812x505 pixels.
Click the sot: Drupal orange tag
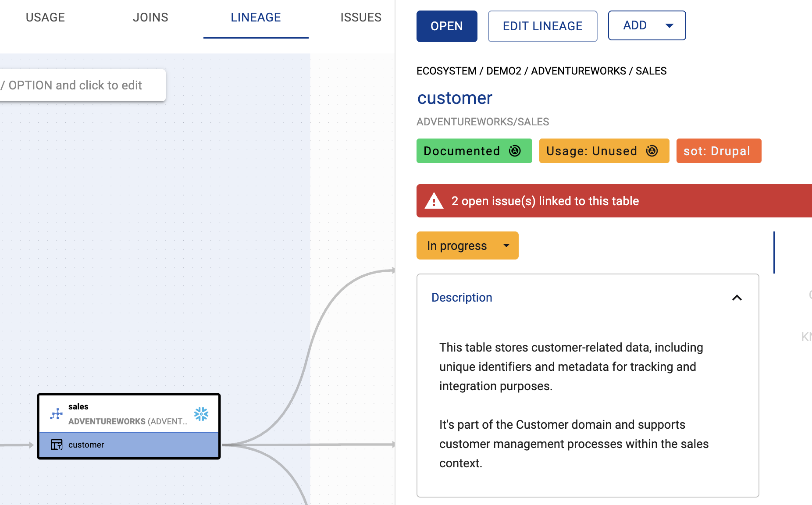[718, 151]
